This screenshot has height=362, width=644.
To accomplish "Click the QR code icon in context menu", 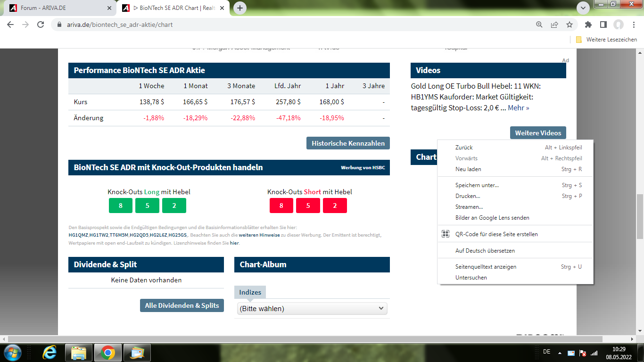I will click(x=446, y=234).
